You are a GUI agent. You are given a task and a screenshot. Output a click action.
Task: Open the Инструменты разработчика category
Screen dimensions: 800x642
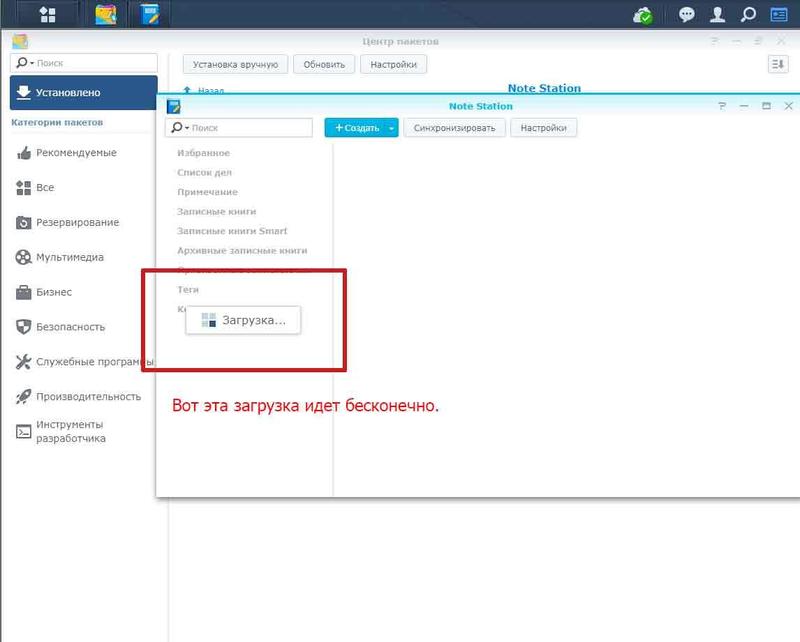click(61, 431)
